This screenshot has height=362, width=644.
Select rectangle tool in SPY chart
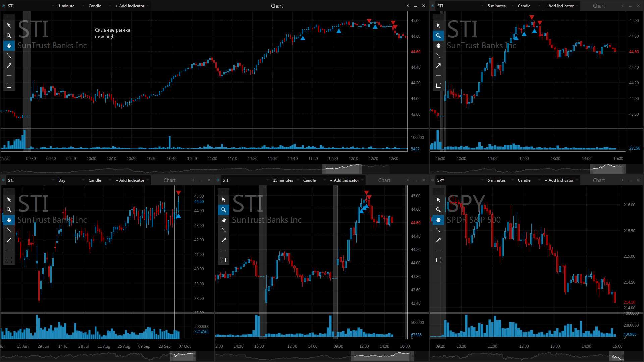pyautogui.click(x=438, y=260)
